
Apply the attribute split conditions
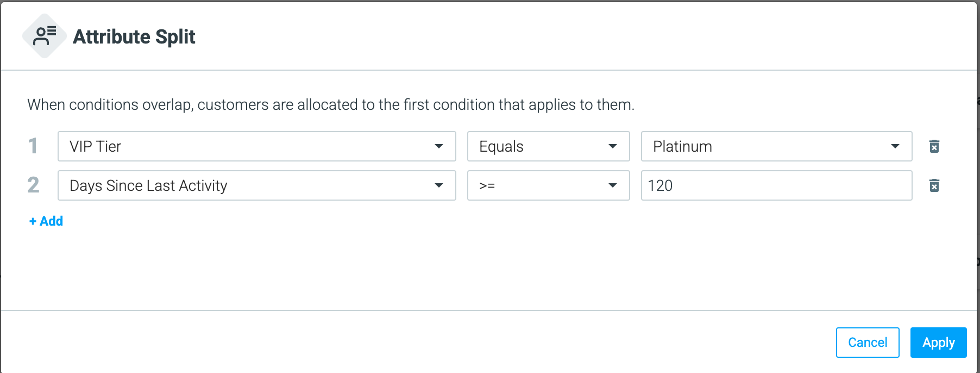938,343
